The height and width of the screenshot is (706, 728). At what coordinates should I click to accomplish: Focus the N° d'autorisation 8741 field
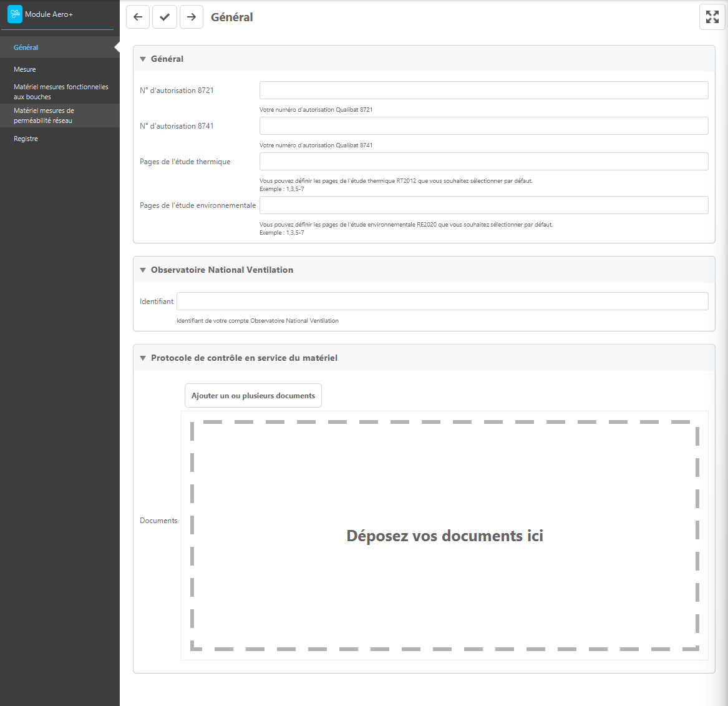coord(484,126)
